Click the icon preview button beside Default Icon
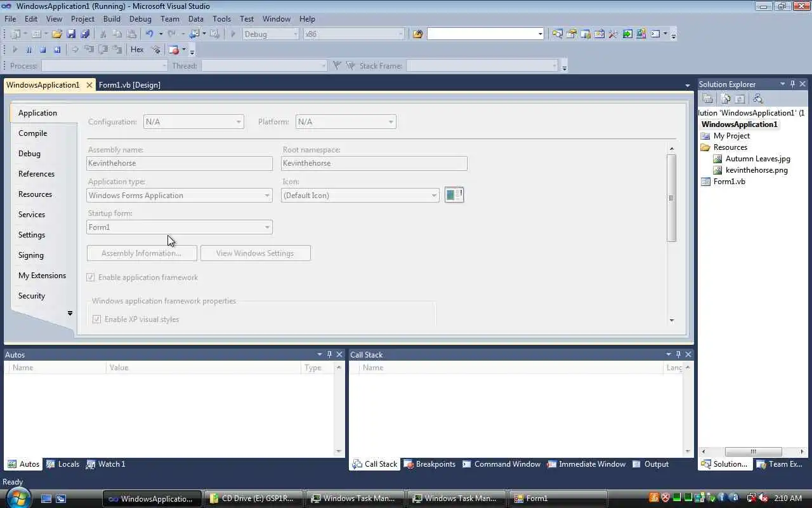 (454, 195)
